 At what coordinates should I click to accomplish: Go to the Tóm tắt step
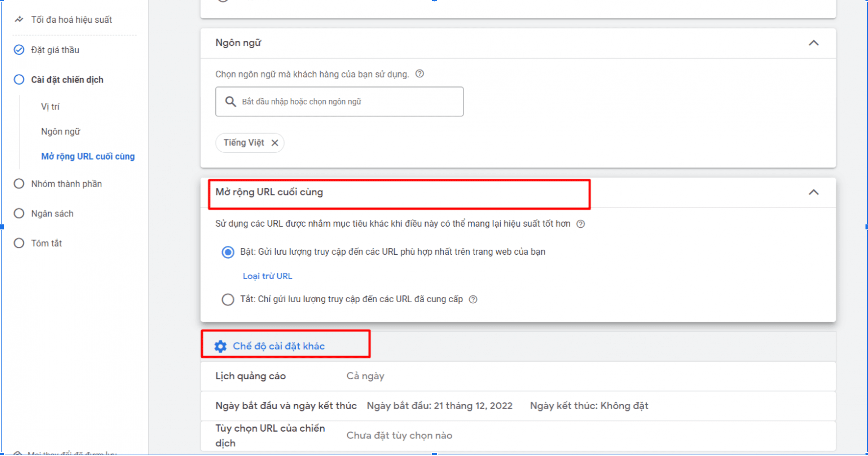tap(46, 243)
